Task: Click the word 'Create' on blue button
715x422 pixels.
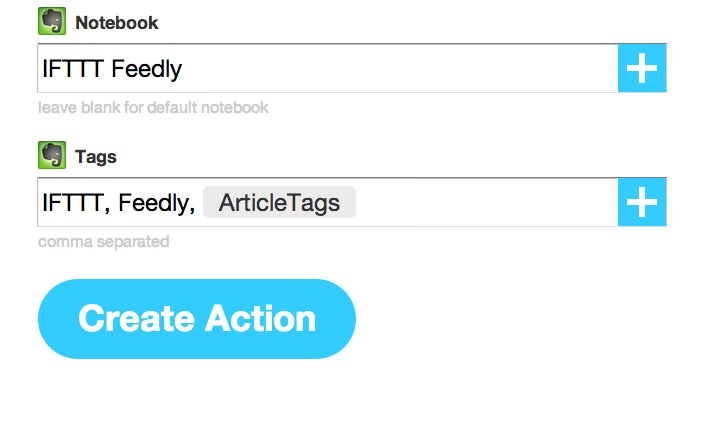Action: (136, 318)
